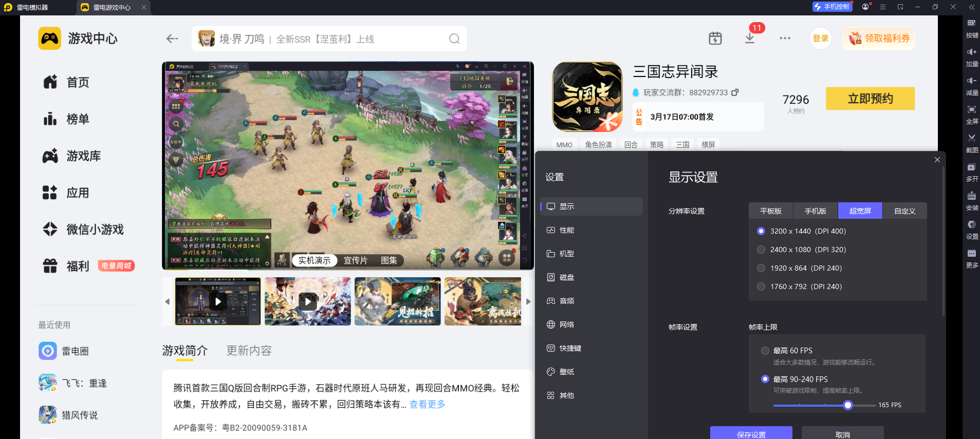Save settings with 保存设置

tap(751, 433)
